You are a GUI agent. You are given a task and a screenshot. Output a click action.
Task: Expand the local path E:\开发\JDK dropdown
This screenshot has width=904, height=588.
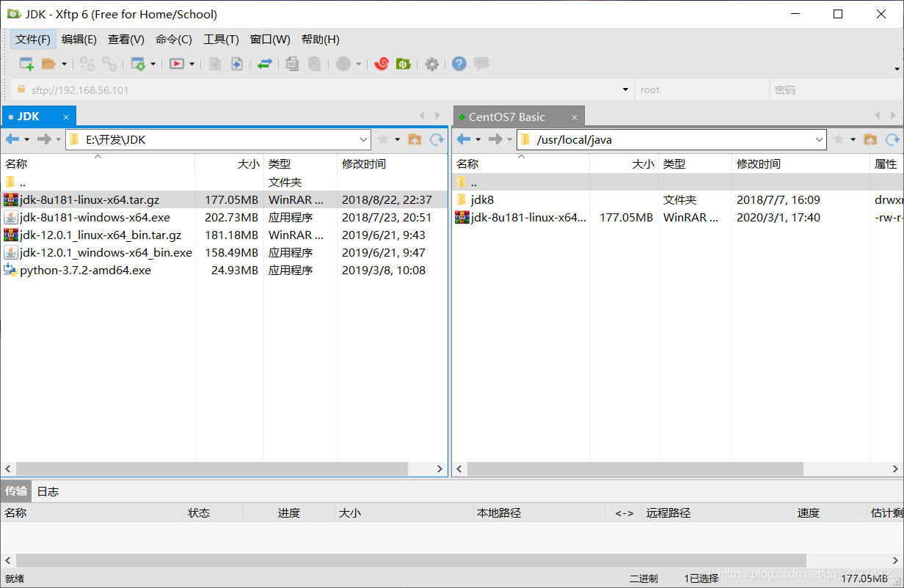point(364,139)
